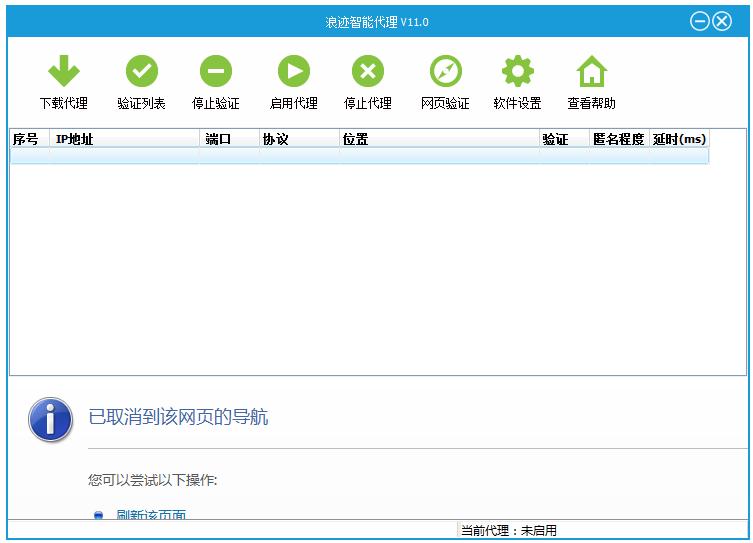Open View Help (查看帮助) house icon

coord(591,72)
